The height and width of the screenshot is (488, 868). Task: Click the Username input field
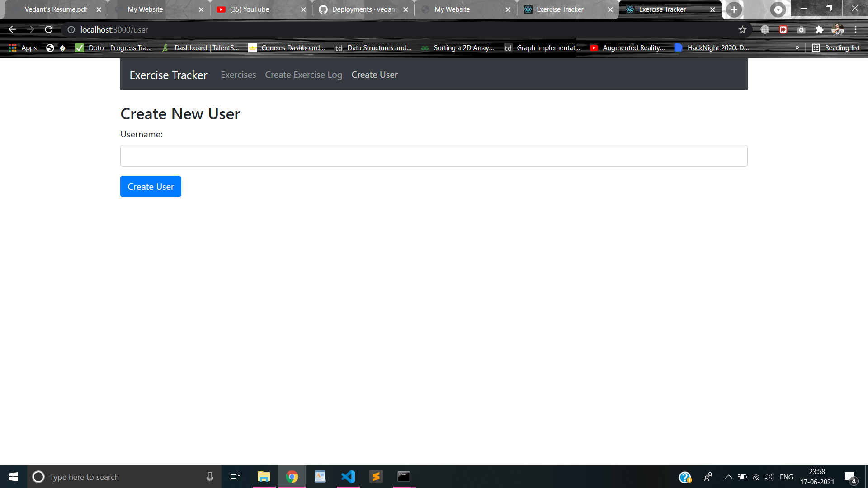434,156
